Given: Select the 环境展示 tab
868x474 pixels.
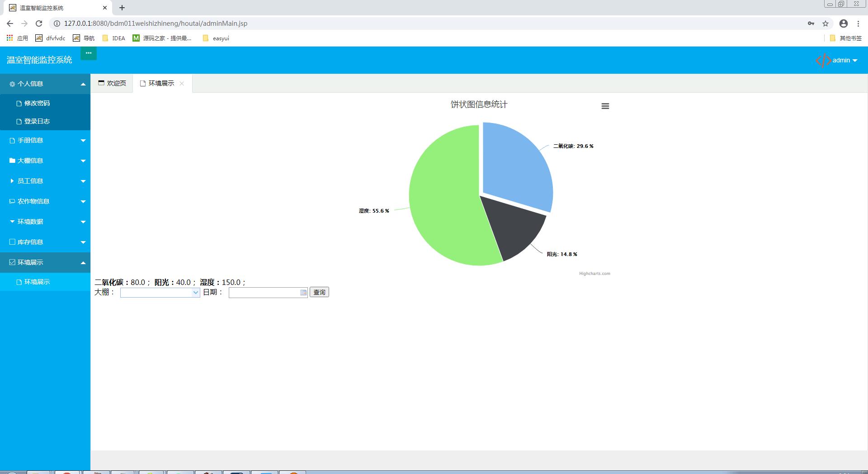Looking at the screenshot, I should (161, 83).
